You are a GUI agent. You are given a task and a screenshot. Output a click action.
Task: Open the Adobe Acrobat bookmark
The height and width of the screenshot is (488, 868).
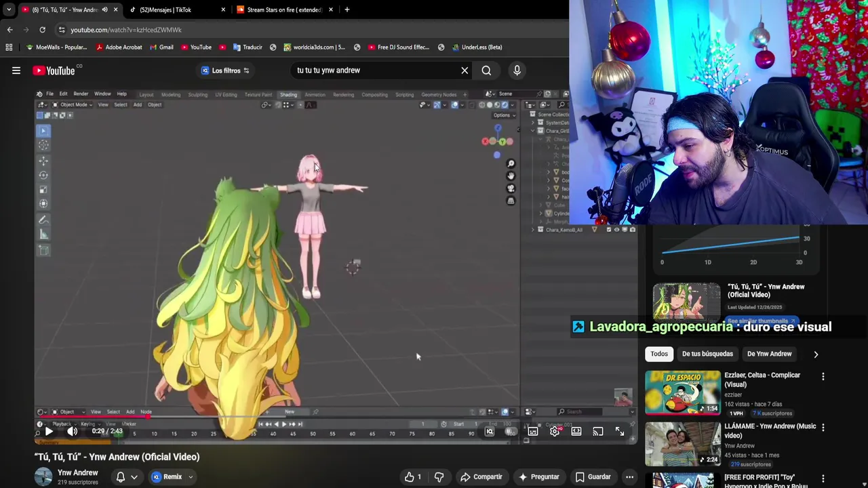click(119, 47)
